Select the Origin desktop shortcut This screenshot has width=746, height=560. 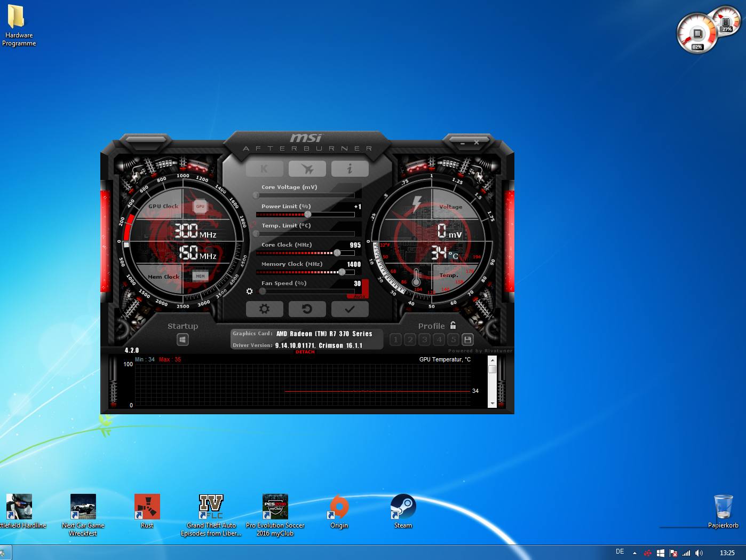pos(339,511)
